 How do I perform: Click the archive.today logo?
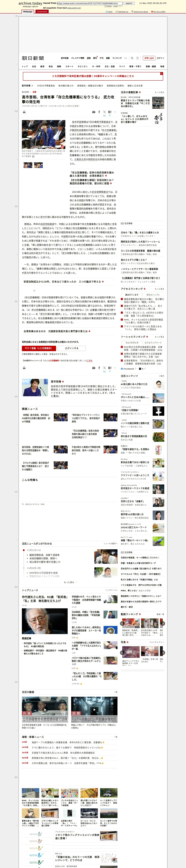click(30, 3)
